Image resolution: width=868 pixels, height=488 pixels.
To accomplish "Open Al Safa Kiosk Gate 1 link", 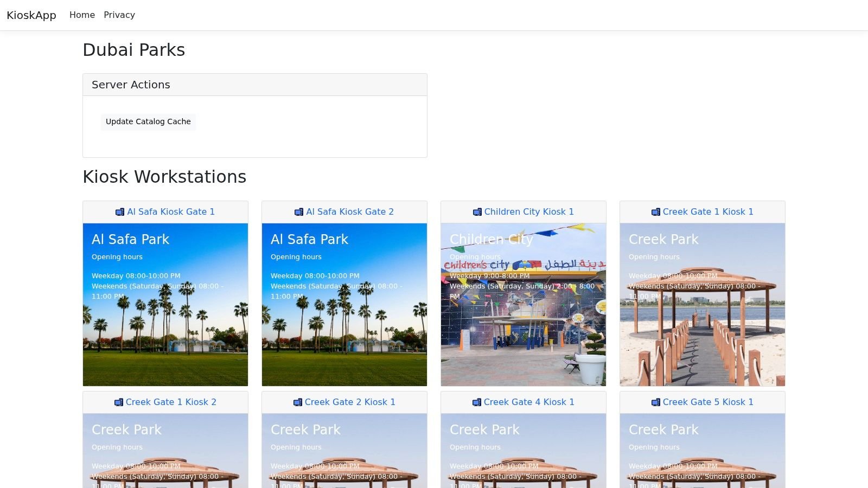I will tap(171, 212).
